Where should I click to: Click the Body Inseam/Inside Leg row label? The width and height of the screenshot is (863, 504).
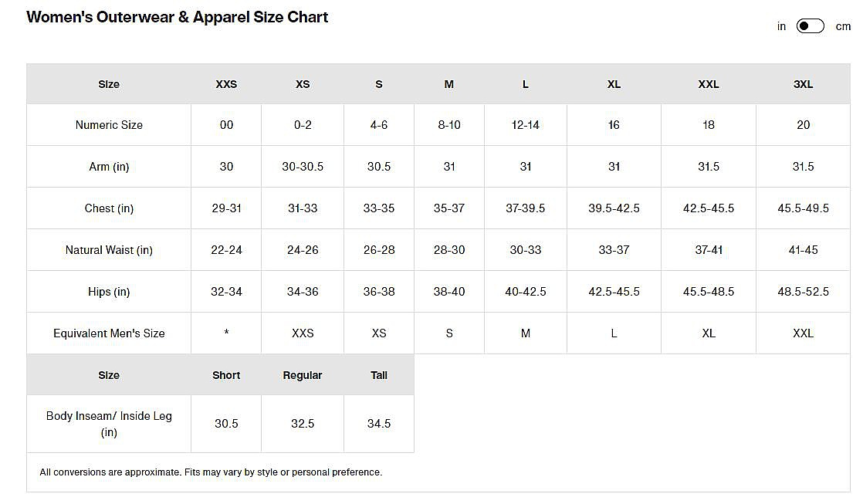tap(109, 424)
